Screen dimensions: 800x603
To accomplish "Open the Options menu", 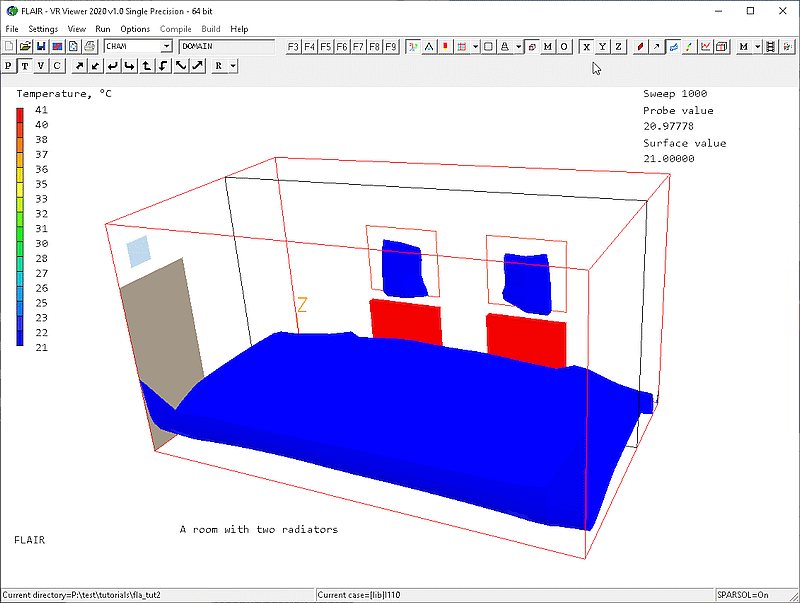I will click(x=135, y=29).
